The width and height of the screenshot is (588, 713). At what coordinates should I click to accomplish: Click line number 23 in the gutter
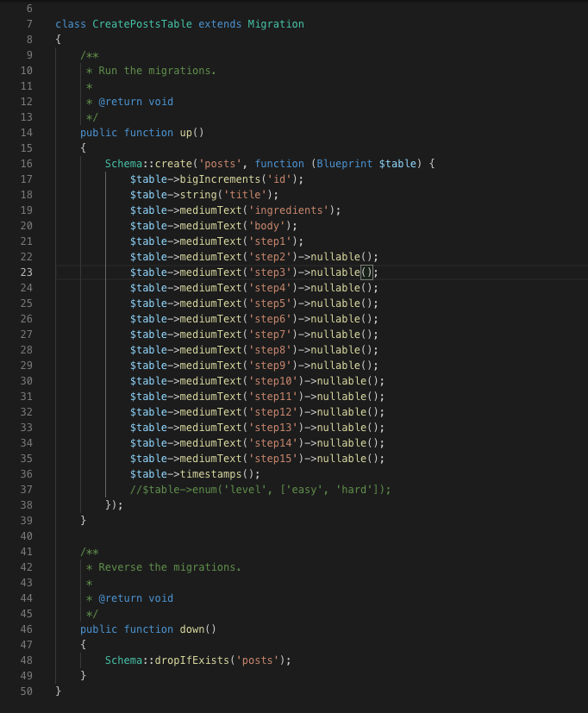25,272
